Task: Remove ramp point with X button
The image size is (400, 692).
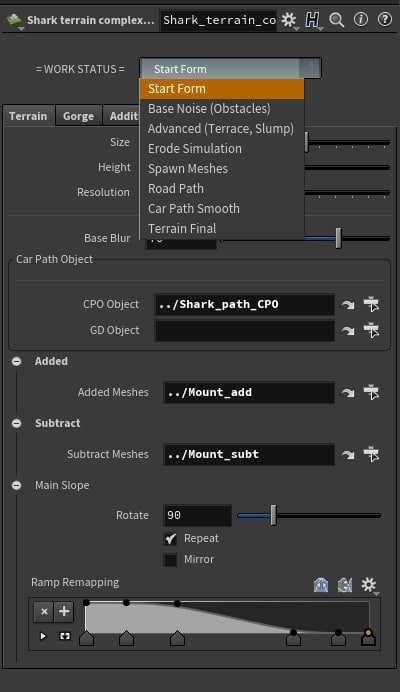Action: click(44, 612)
